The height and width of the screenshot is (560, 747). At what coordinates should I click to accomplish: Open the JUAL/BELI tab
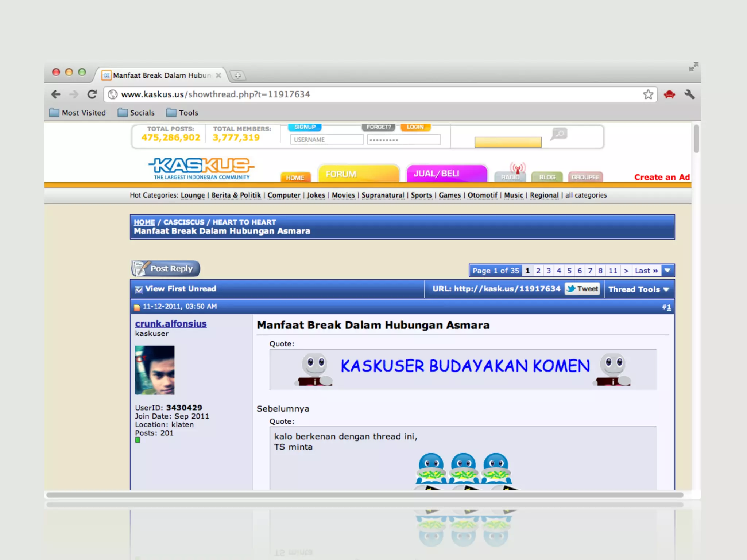coord(446,174)
